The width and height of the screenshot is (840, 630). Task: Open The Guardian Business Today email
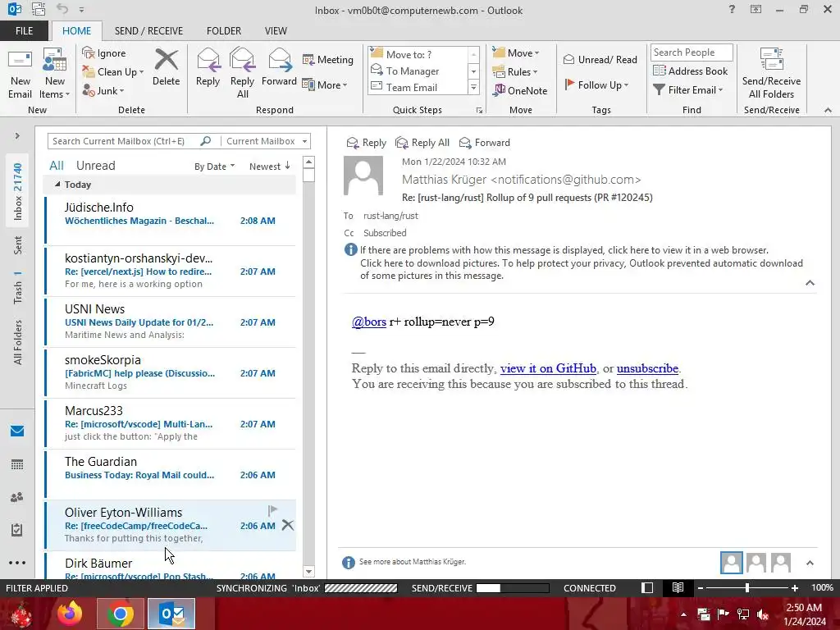point(171,475)
